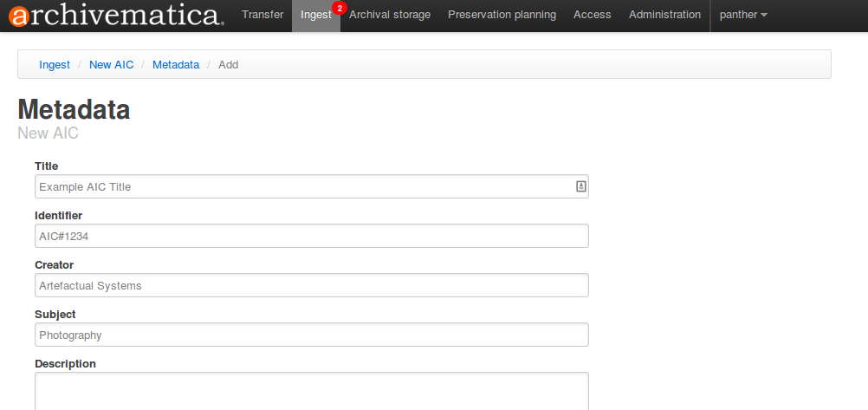Open the Transfer tab

pos(262,15)
